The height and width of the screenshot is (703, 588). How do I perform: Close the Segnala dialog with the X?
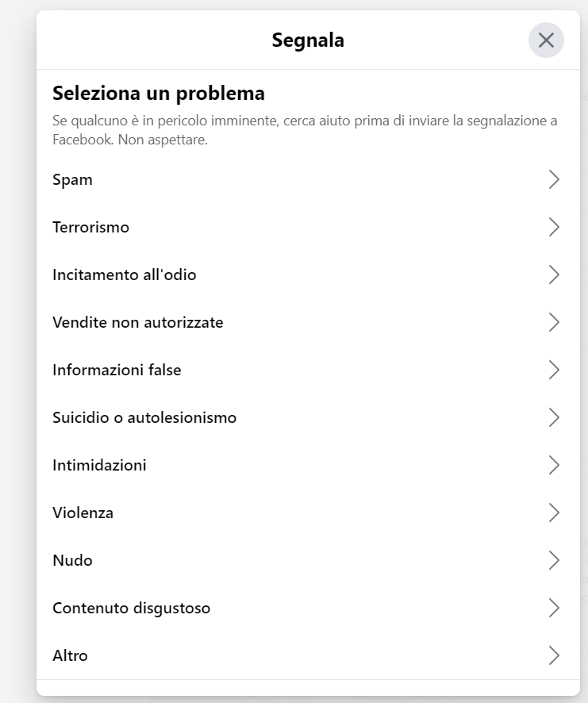[x=545, y=40]
